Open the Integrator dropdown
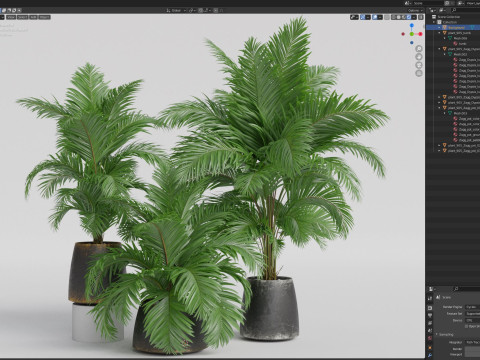The width and height of the screenshot is (480, 360). click(x=472, y=342)
